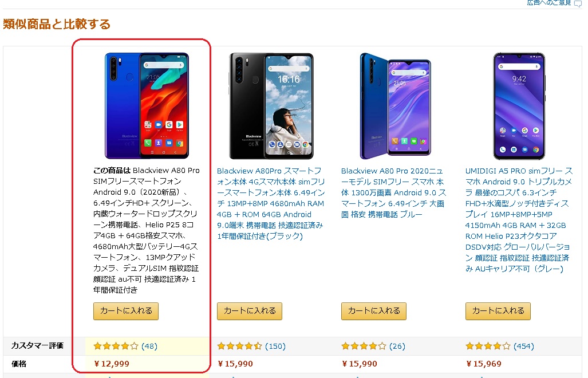The width and height of the screenshot is (588, 378).
Task: Add Blackview A80 Pro 2020 model to cart
Action: [x=374, y=311]
